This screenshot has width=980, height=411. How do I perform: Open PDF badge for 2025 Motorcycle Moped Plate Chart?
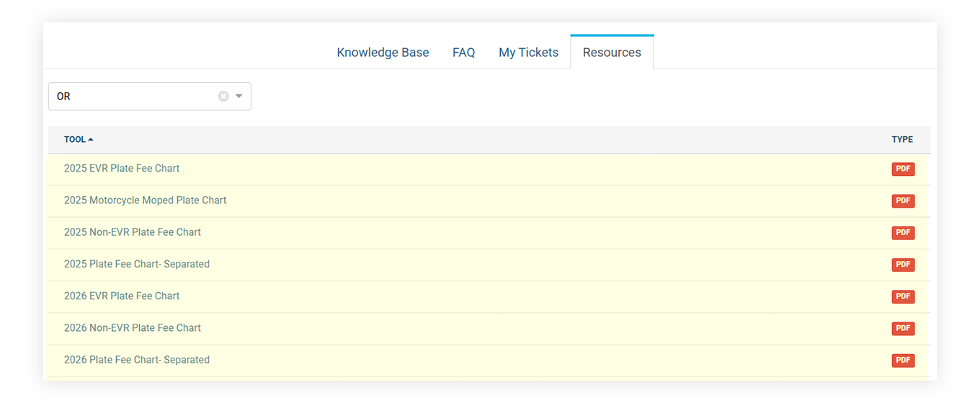903,201
